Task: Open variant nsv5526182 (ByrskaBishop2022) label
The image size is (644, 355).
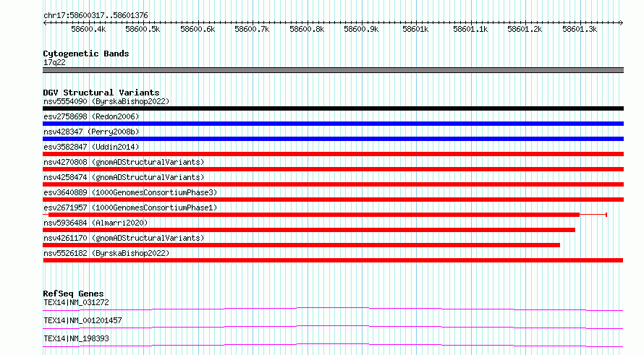Action: point(106,253)
